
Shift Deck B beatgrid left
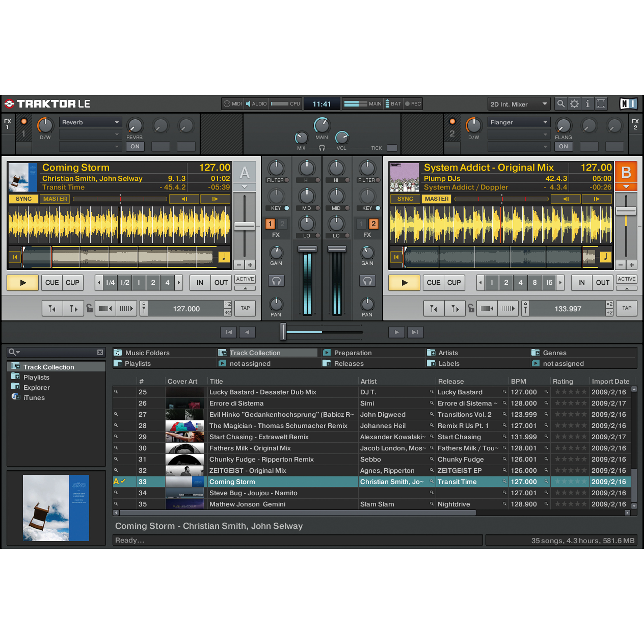pyautogui.click(x=487, y=308)
